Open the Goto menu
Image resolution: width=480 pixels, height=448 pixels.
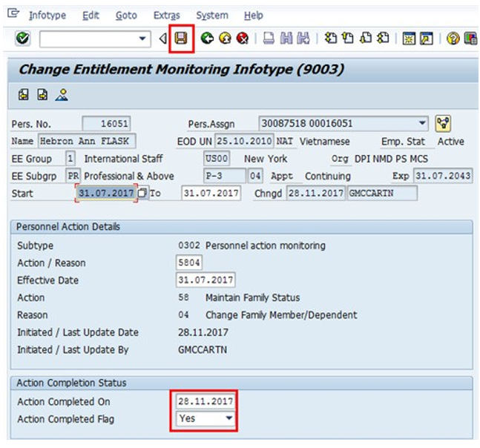point(126,16)
